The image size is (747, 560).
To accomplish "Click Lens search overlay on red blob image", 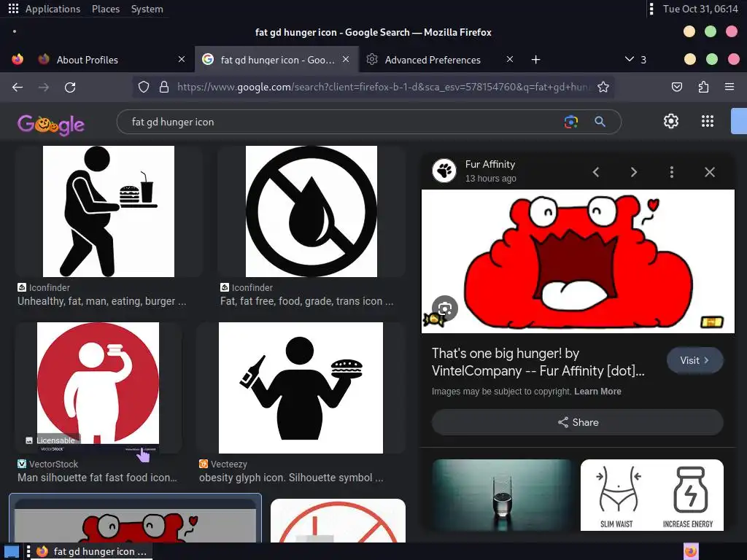I will point(445,308).
